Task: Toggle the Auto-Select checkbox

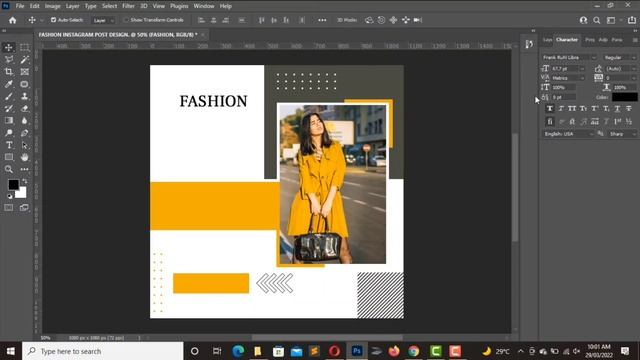Action: click(53, 20)
